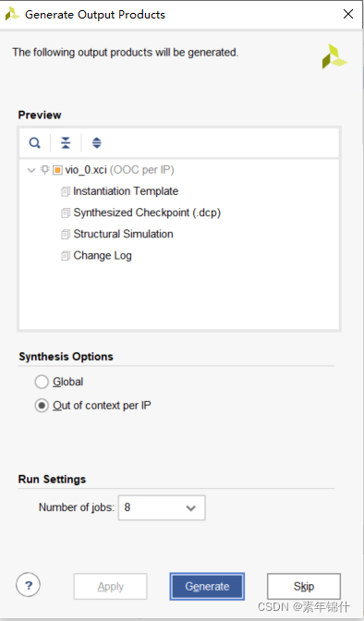
Task: Expand all items in Preview tree
Action: (97, 142)
